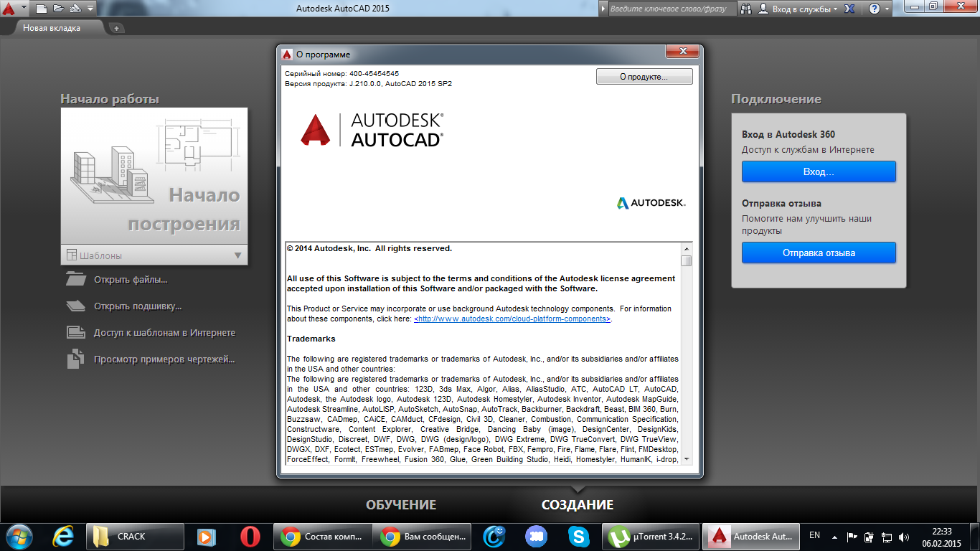Click the sample drawings document icon
Image resolution: width=980 pixels, height=551 pixels.
[x=75, y=359]
